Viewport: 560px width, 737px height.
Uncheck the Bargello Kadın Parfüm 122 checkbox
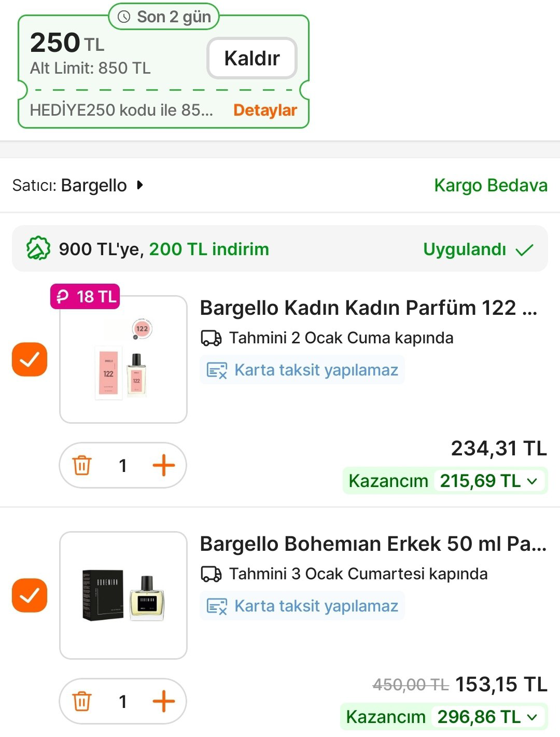[x=30, y=359]
